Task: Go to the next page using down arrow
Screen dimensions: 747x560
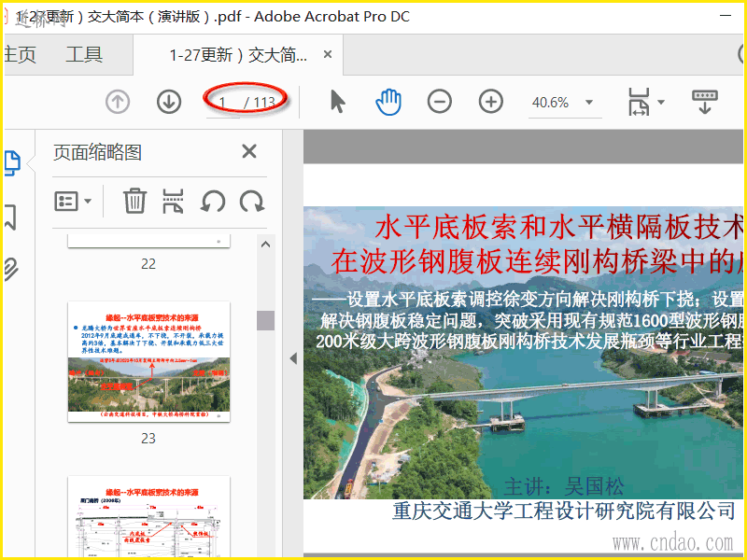Action: point(169,102)
